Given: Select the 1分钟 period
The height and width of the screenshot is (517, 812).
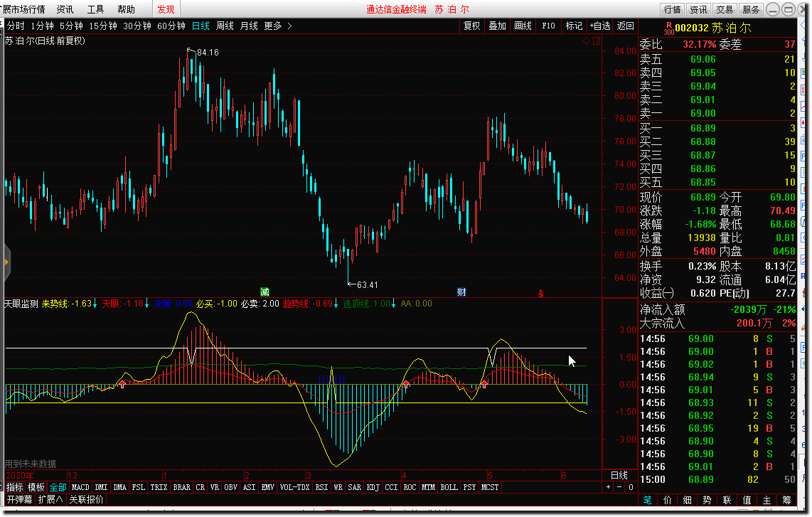Looking at the screenshot, I should [x=42, y=26].
